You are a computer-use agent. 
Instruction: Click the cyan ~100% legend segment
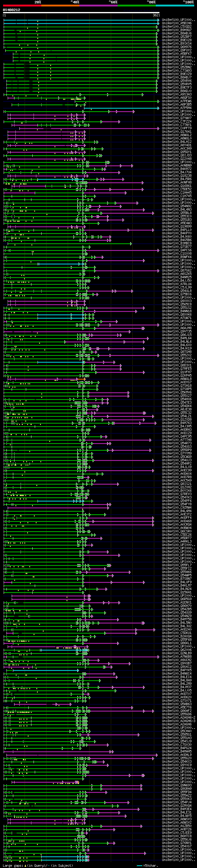pos(175,6)
